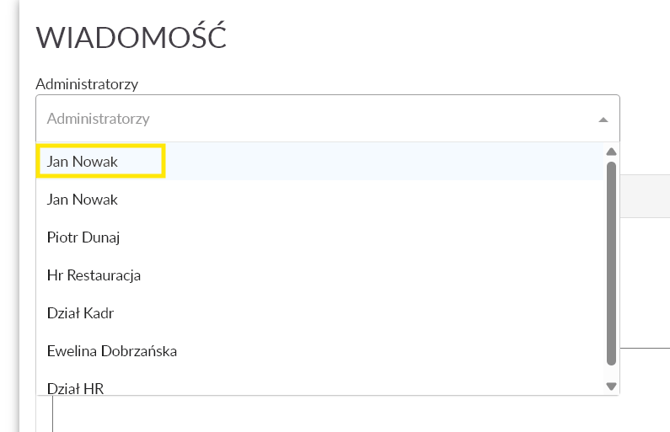Click the message body area below the list
670x432 pixels.
(x=300, y=415)
